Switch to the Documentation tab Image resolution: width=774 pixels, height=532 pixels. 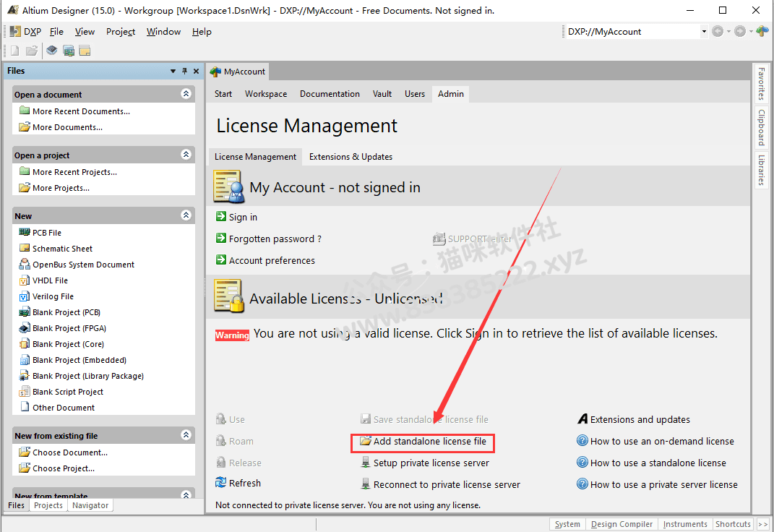tap(330, 94)
